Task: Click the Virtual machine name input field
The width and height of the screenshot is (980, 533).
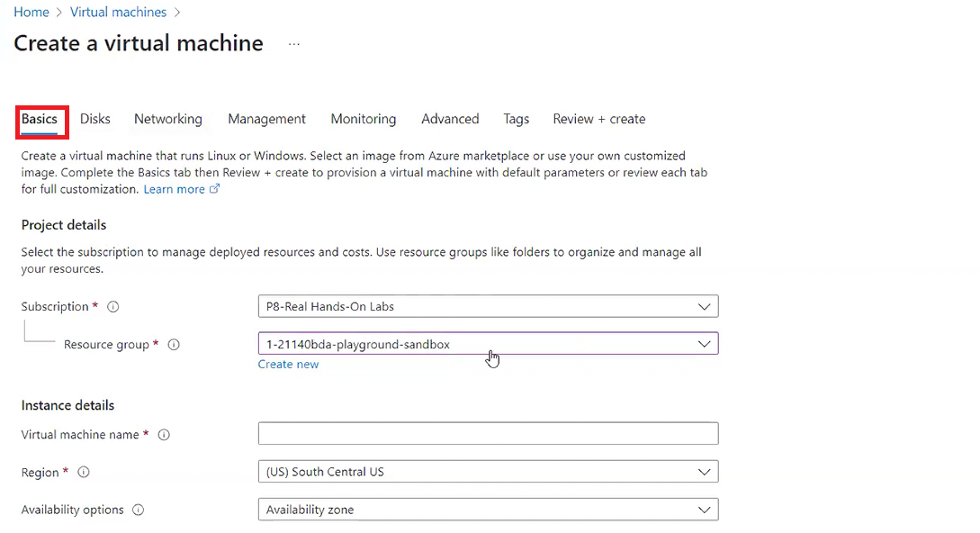Action: pyautogui.click(x=488, y=434)
